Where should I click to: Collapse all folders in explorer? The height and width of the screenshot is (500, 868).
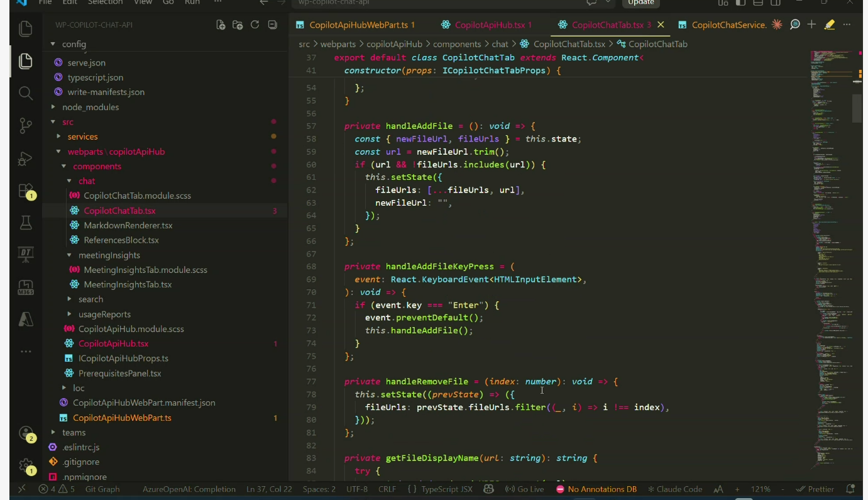pos(272,25)
